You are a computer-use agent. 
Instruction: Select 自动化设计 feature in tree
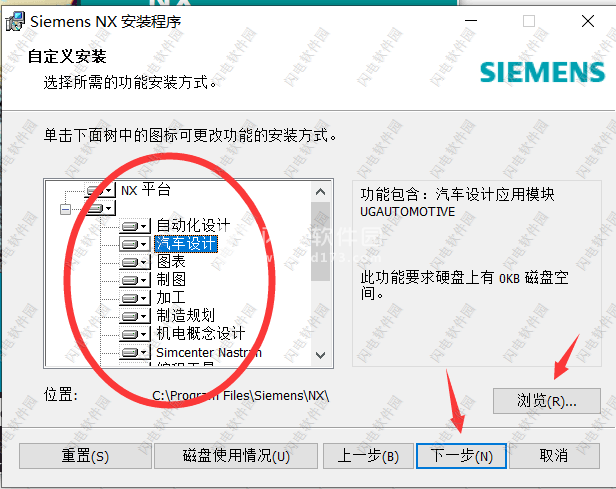pyautogui.click(x=193, y=226)
